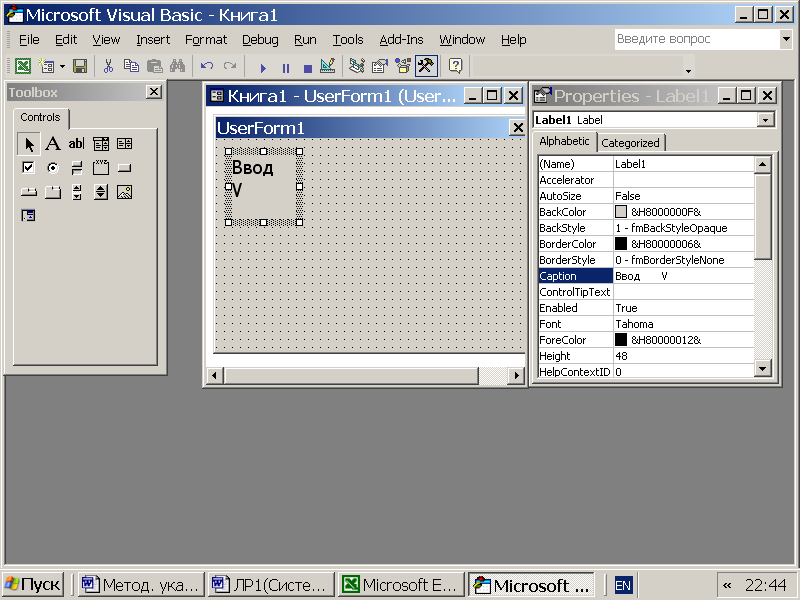800x600 pixels.
Task: Click the 'Введите вопрос' help search field
Action: tap(697, 39)
